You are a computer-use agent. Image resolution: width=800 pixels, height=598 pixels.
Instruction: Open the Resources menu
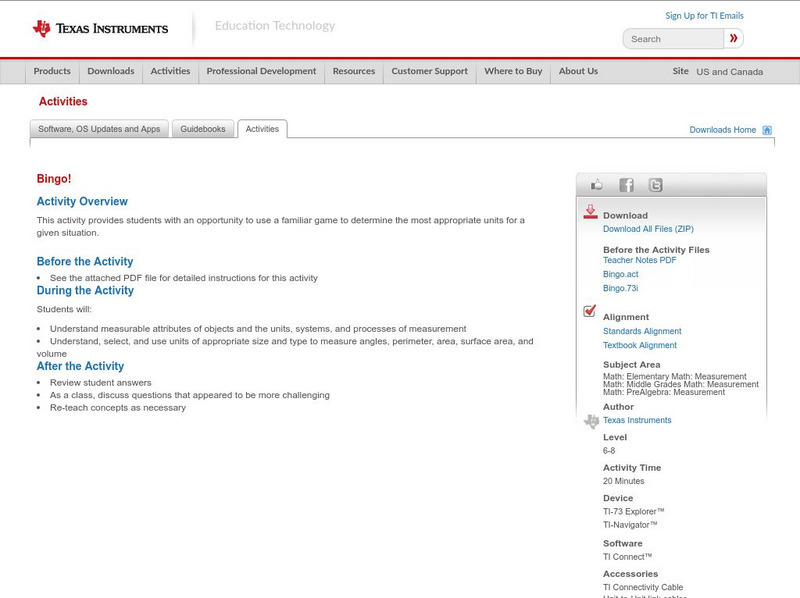[354, 71]
